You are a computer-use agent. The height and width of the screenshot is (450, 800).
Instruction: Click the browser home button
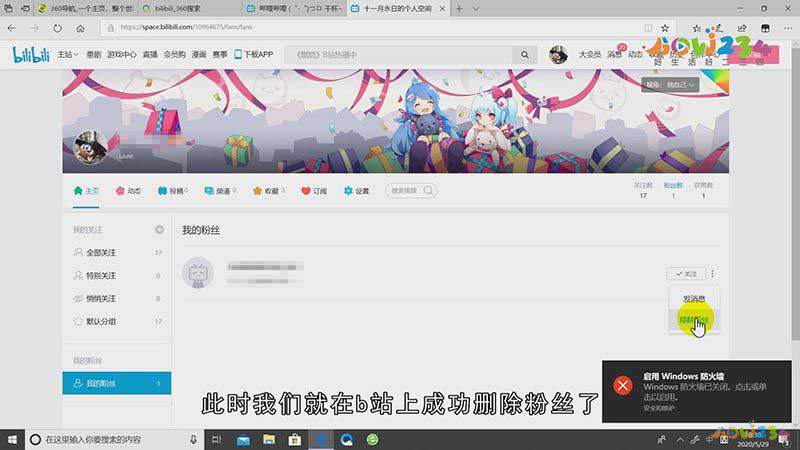pos(81,28)
